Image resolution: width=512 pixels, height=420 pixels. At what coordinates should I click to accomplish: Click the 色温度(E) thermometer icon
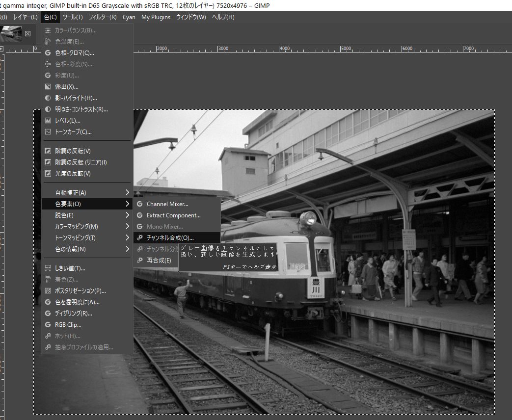[x=48, y=41]
